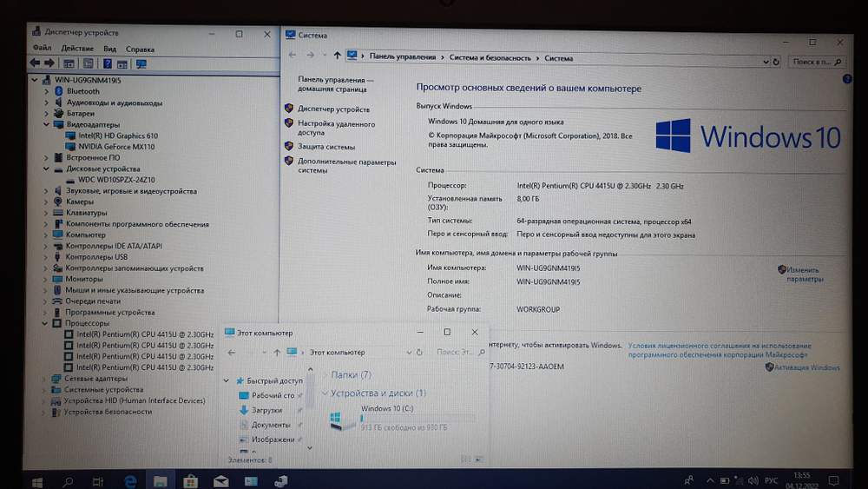The height and width of the screenshot is (489, 868).
Task: Click refresh icon in Этот компьютер window
Action: point(419,353)
